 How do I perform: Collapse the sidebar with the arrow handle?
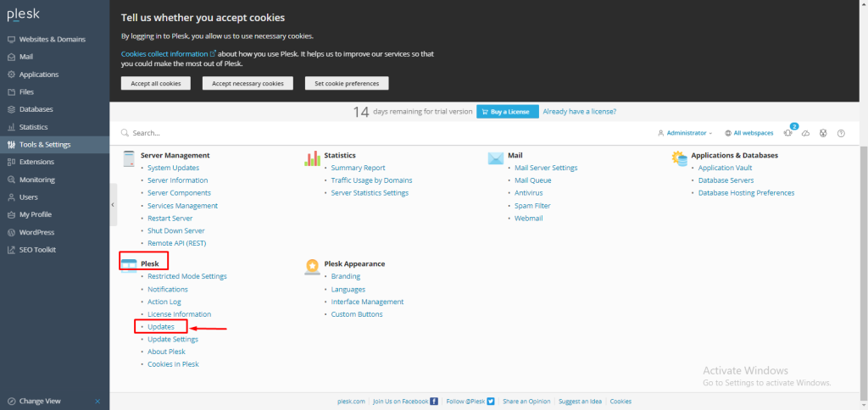pos(113,205)
